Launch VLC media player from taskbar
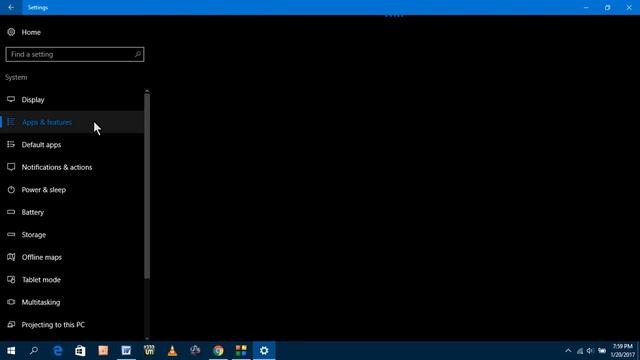This screenshot has height=360, width=640. pos(172,351)
